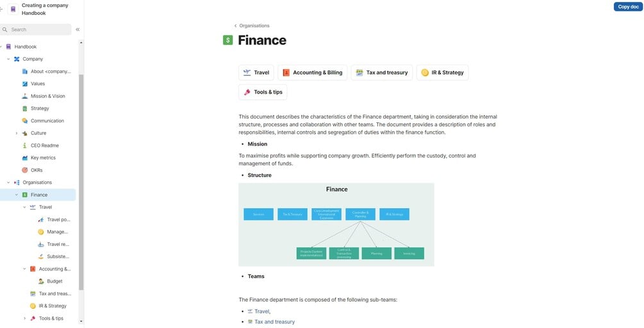Viewport: 644px width, 328px height.
Task: Click the Mission & Vision icon
Action: click(25, 96)
